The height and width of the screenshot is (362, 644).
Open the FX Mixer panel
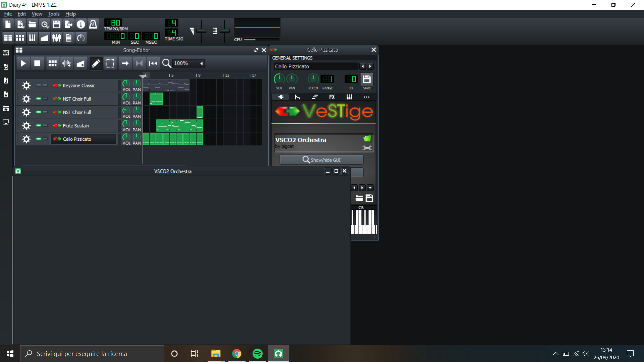tap(56, 38)
